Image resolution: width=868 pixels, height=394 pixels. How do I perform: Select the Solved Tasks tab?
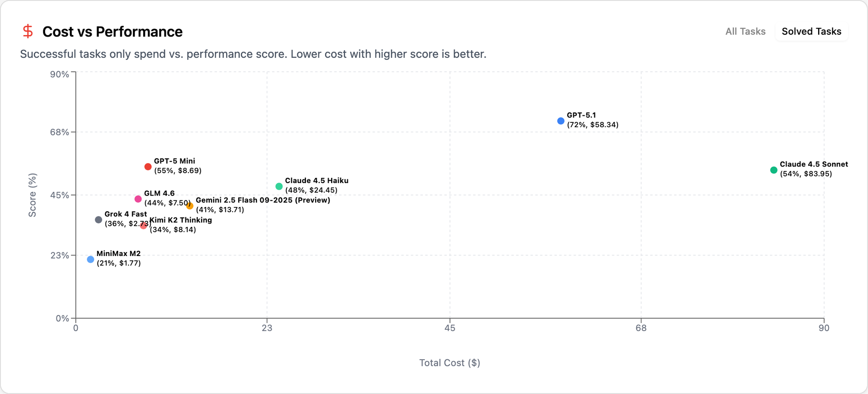coord(811,32)
